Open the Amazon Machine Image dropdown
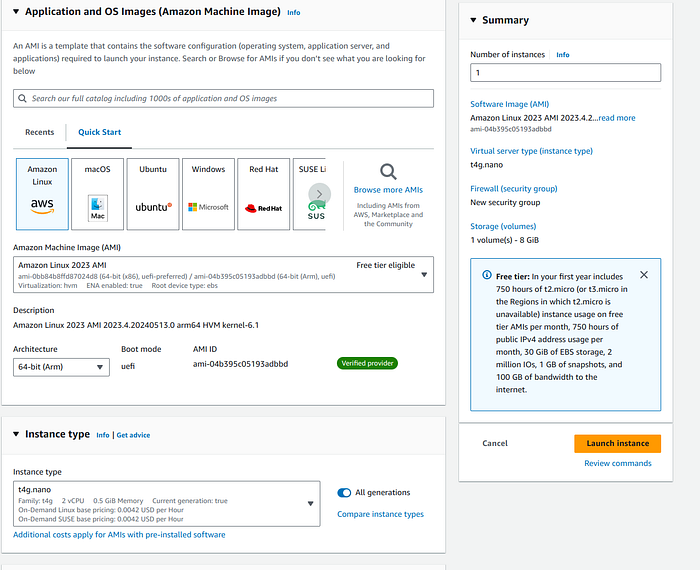Viewport: 700px width, 570px height. 424,274
